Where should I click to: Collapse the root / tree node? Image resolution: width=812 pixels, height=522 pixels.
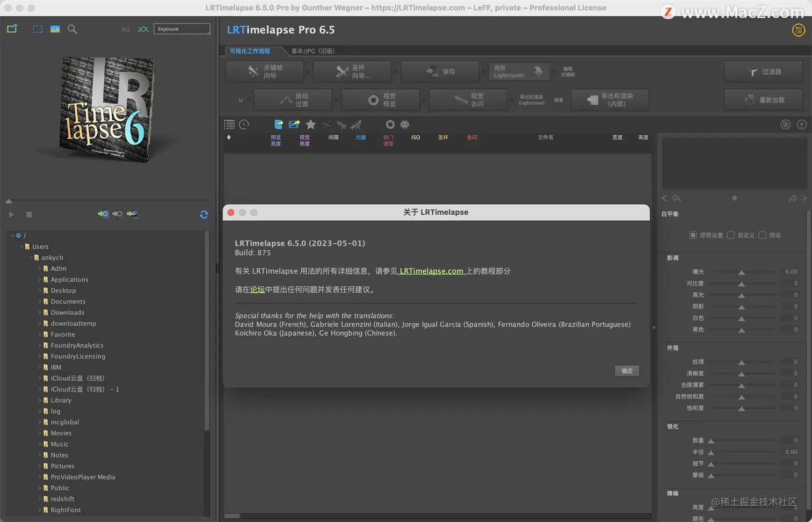pyautogui.click(x=12, y=236)
